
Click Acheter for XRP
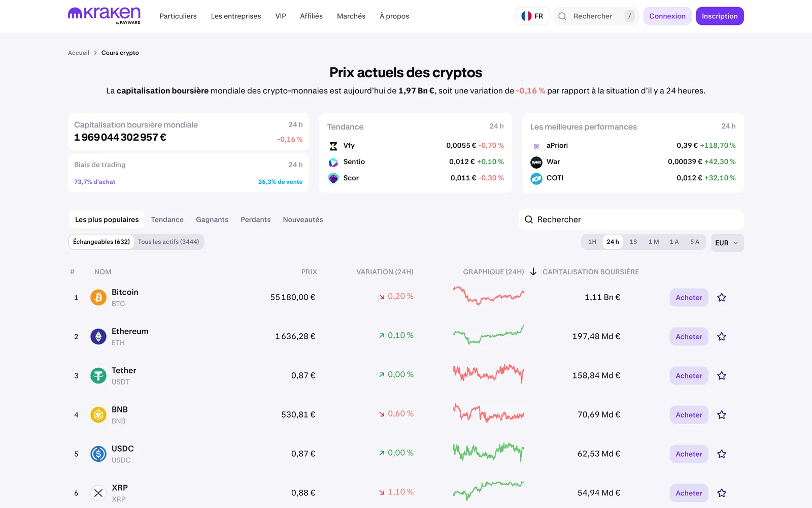pos(689,493)
